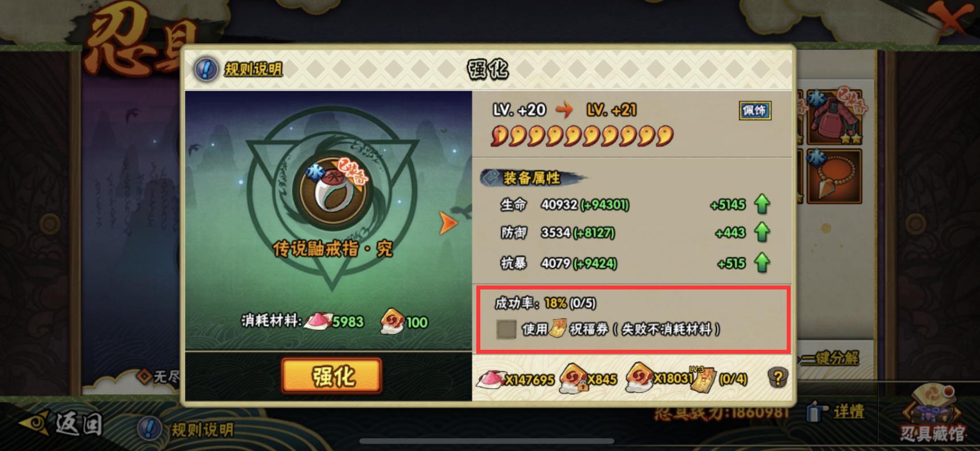980x451 pixels.
Task: Click the orange 强化 enhance button
Action: (x=331, y=375)
